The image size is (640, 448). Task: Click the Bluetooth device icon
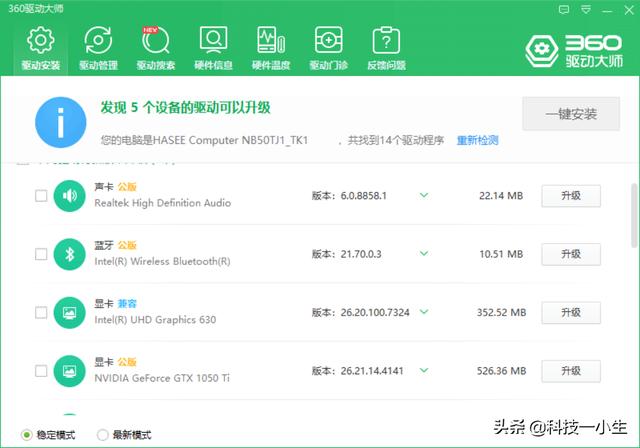(69, 254)
